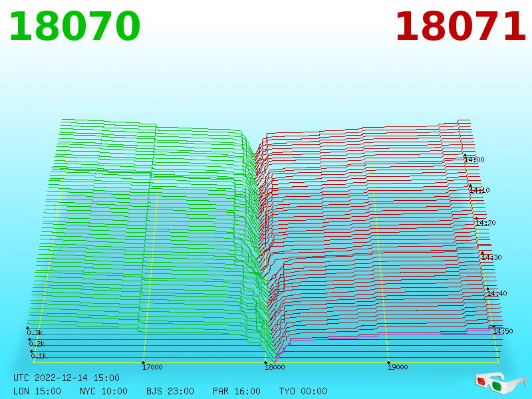
Task: Click the red ask price 18071
Action: pyautogui.click(x=460, y=27)
